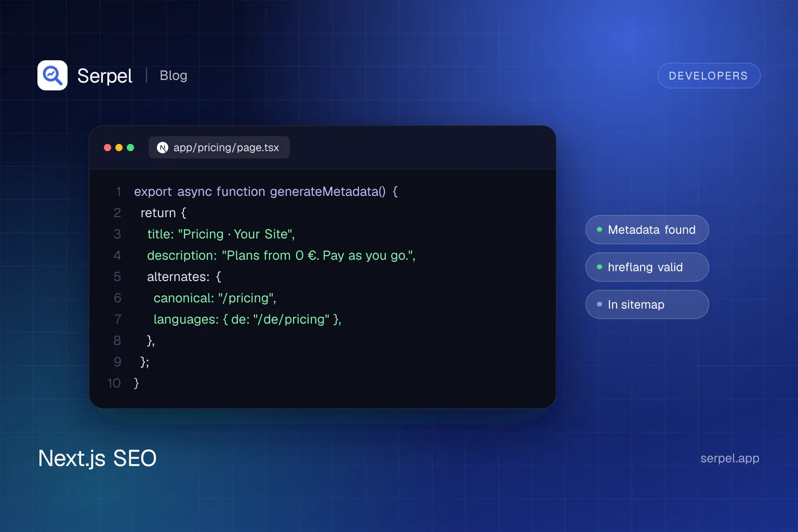Click the description line "Plans from 0 €..."
The width and height of the screenshot is (798, 532).
(281, 256)
